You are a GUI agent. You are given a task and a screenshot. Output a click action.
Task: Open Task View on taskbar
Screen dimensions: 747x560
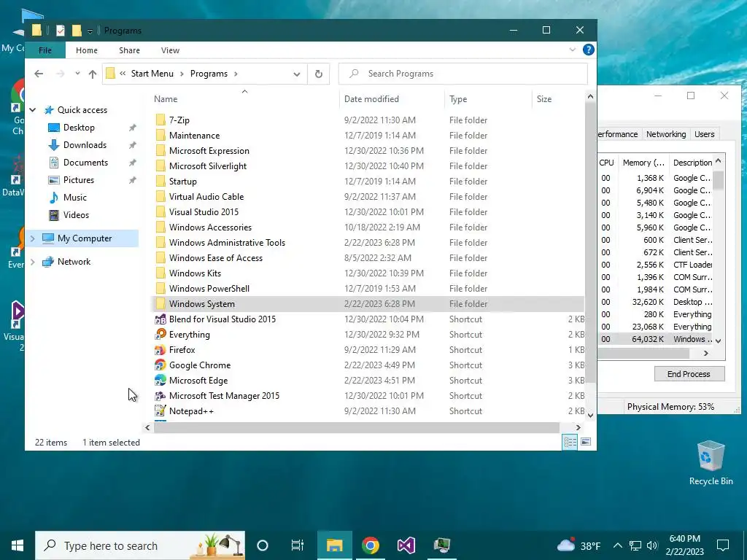298,545
